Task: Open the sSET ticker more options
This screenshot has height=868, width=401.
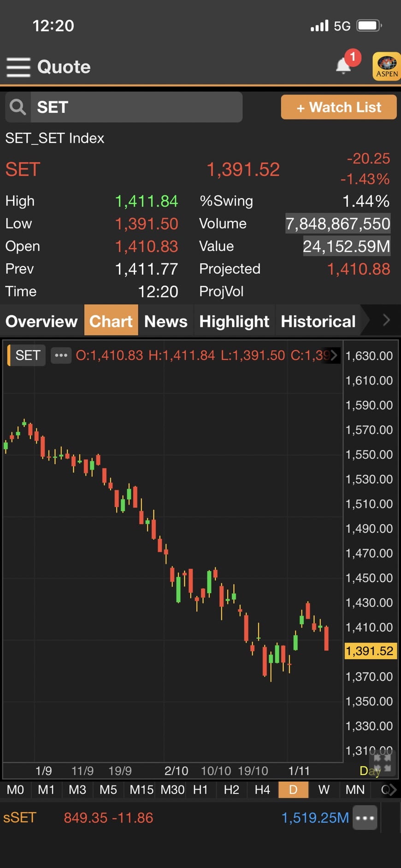Action: point(365,818)
